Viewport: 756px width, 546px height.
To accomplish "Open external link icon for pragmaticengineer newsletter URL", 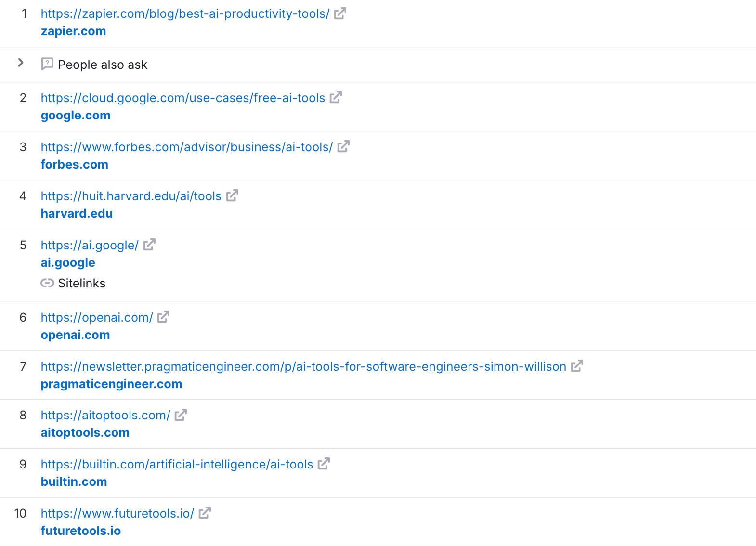I will 577,366.
